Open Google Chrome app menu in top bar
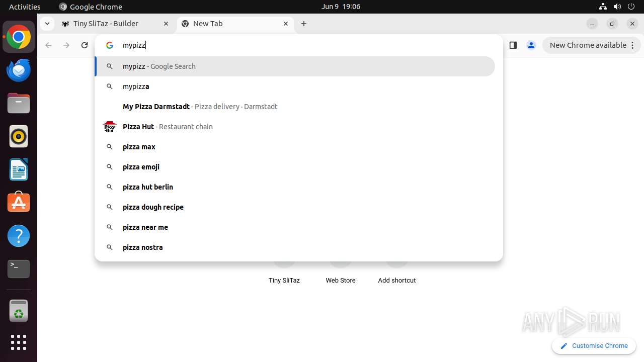The image size is (644, 362). [91, 7]
